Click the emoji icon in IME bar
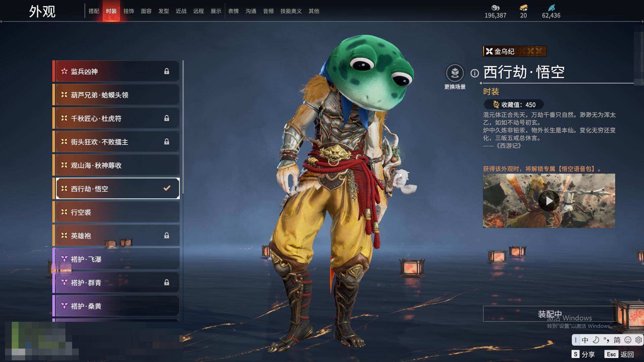Viewport: 644px width, 362px height. (628, 340)
